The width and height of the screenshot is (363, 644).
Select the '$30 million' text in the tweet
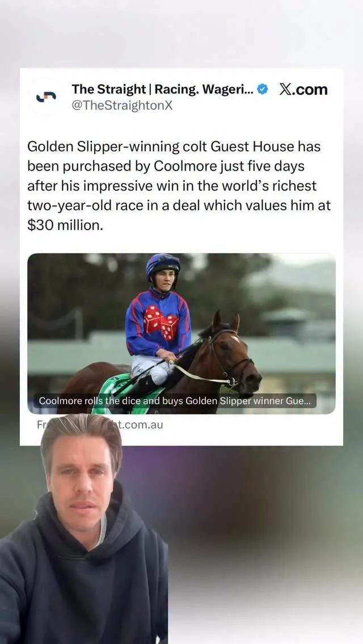tap(65, 226)
